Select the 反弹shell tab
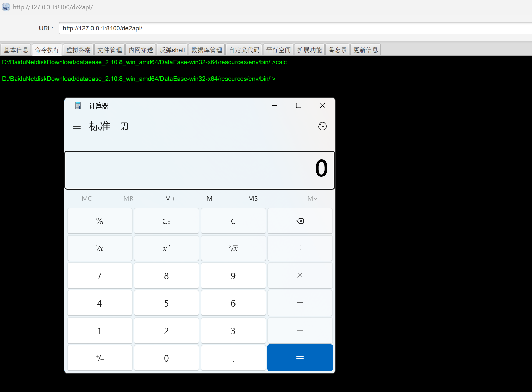532x392 pixels. click(172, 50)
